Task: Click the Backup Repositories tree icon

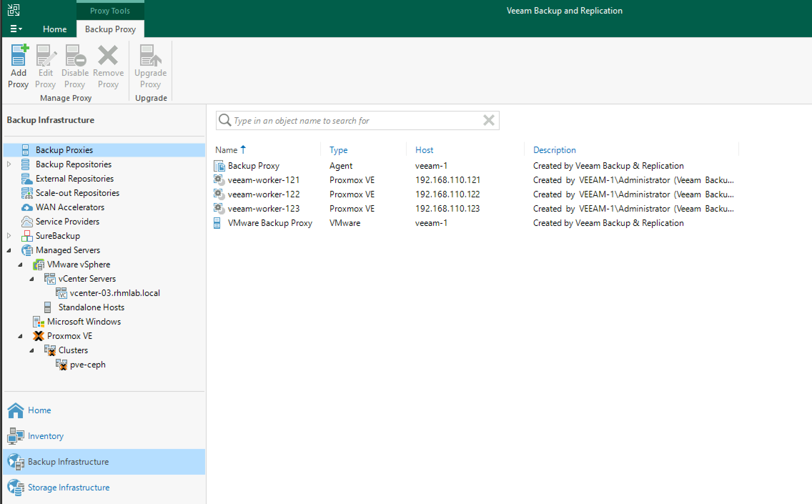Action: (25, 164)
